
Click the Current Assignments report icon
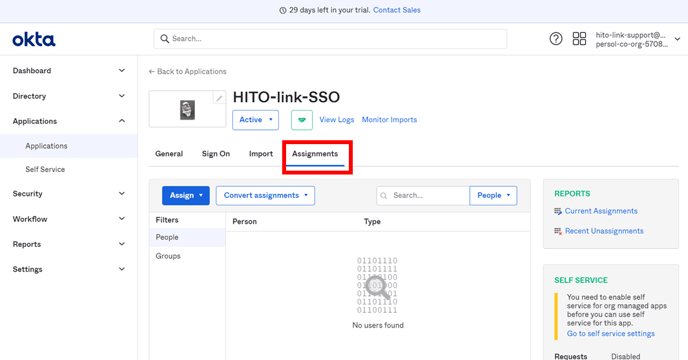(558, 211)
